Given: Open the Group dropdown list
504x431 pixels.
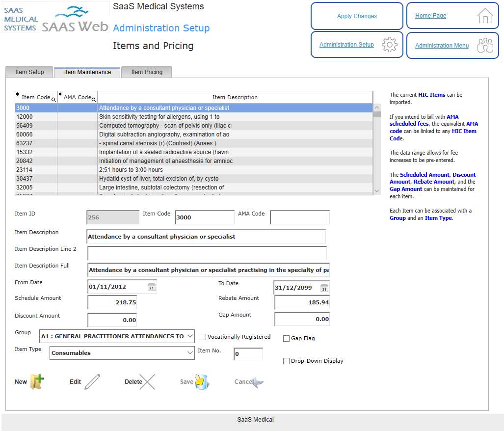Looking at the screenshot, I should (117, 336).
